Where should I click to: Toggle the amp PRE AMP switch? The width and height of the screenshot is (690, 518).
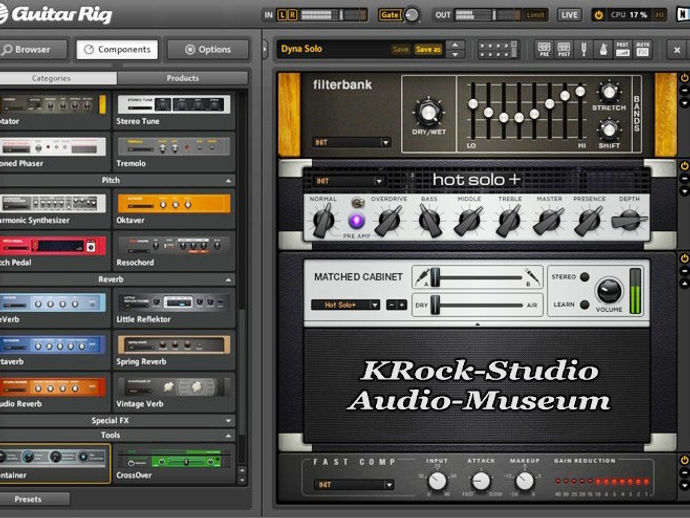[x=357, y=203]
